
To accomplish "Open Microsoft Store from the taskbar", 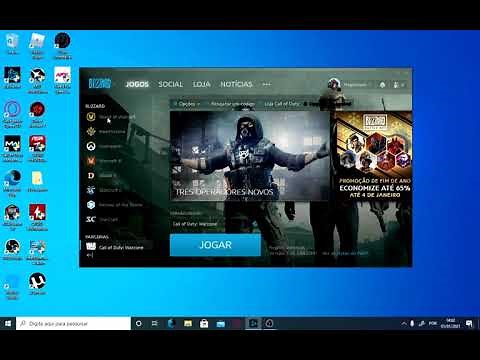I will point(204,323).
